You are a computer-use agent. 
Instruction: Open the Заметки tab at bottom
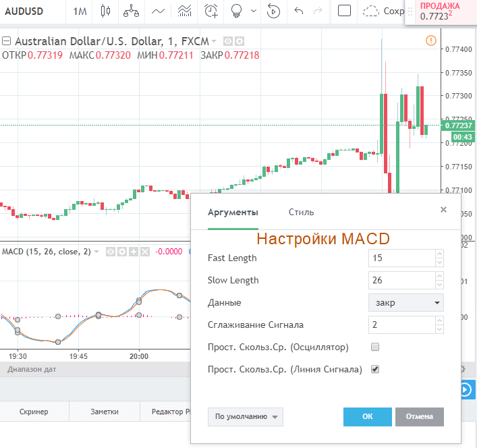[x=104, y=411]
